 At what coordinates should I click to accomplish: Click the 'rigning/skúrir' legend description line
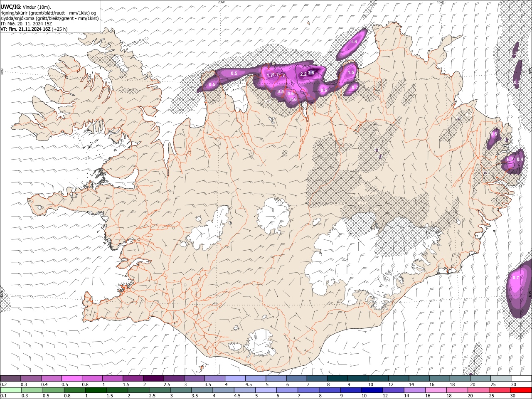point(49,13)
